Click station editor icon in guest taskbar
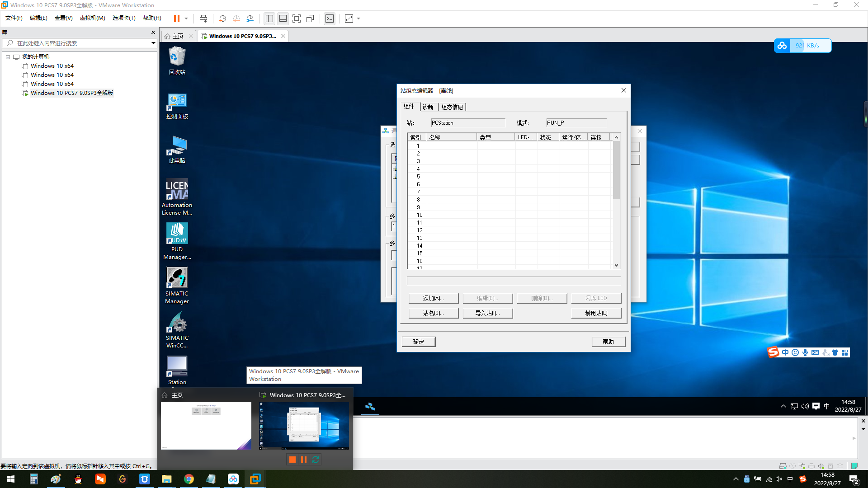868x488 pixels. coord(370,407)
